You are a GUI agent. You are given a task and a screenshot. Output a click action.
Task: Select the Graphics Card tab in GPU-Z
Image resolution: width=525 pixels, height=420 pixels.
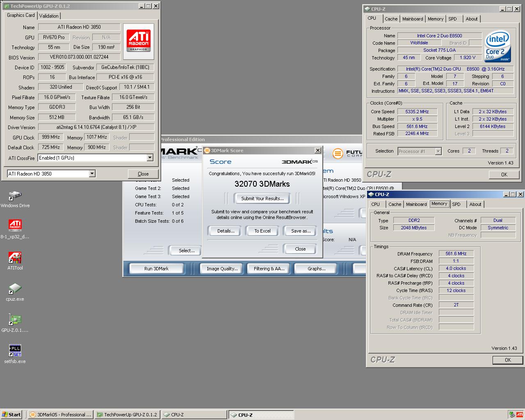click(21, 15)
